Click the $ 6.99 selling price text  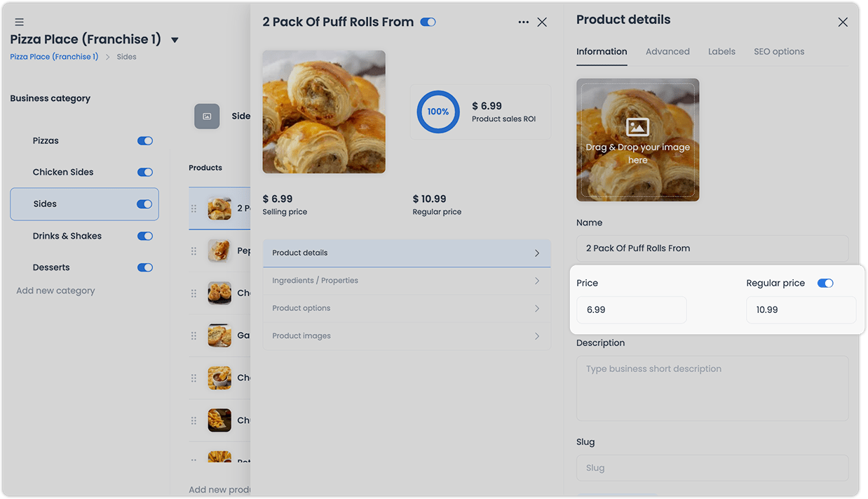(x=278, y=199)
